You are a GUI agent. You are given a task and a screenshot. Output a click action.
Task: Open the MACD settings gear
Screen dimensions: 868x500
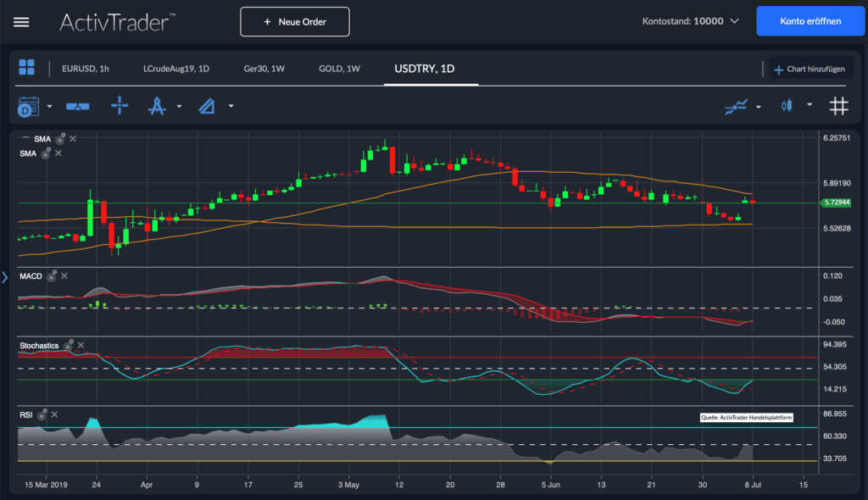[52, 275]
